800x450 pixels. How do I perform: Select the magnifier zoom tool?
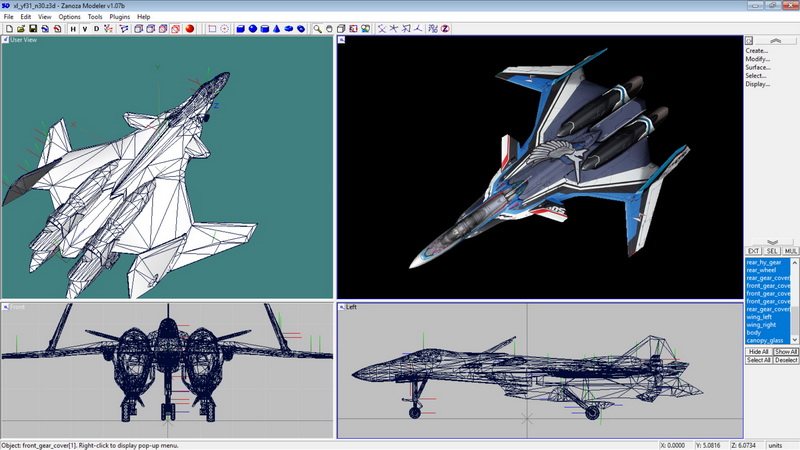tap(317, 29)
